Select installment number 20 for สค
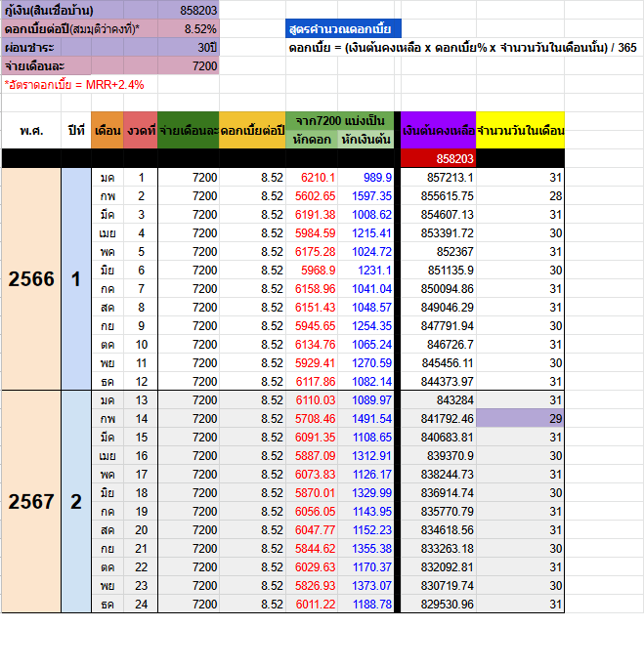644x669 pixels. (141, 530)
